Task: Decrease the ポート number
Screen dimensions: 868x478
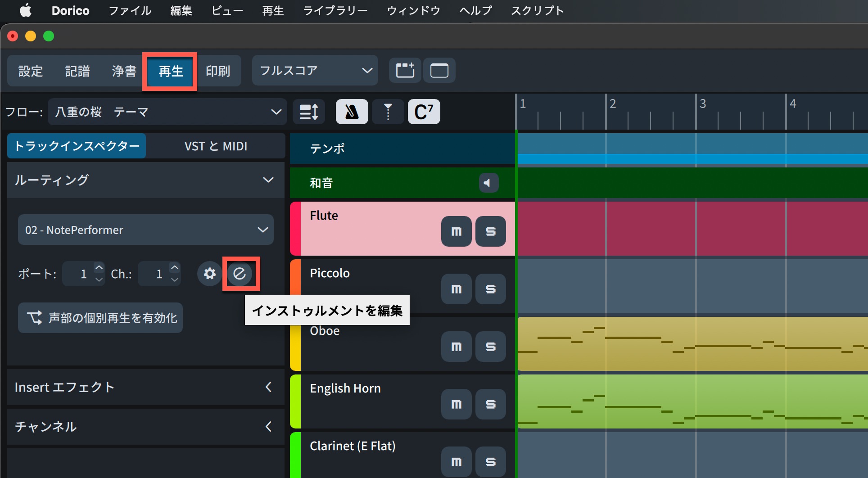Action: (x=99, y=280)
